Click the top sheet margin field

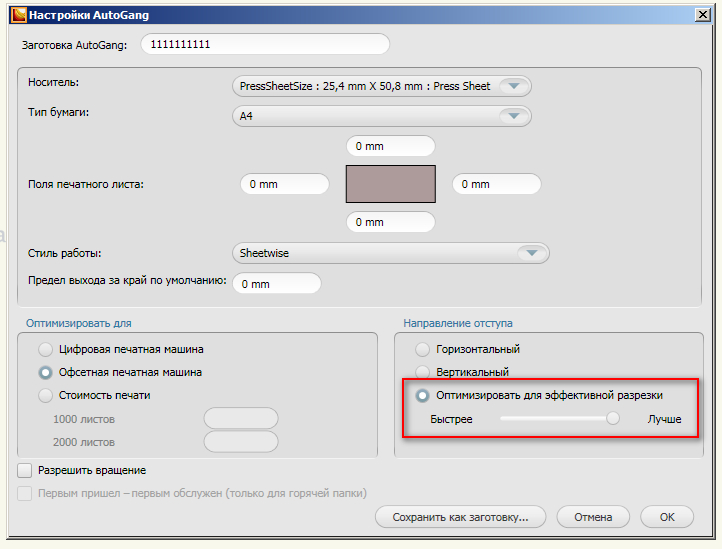390,146
